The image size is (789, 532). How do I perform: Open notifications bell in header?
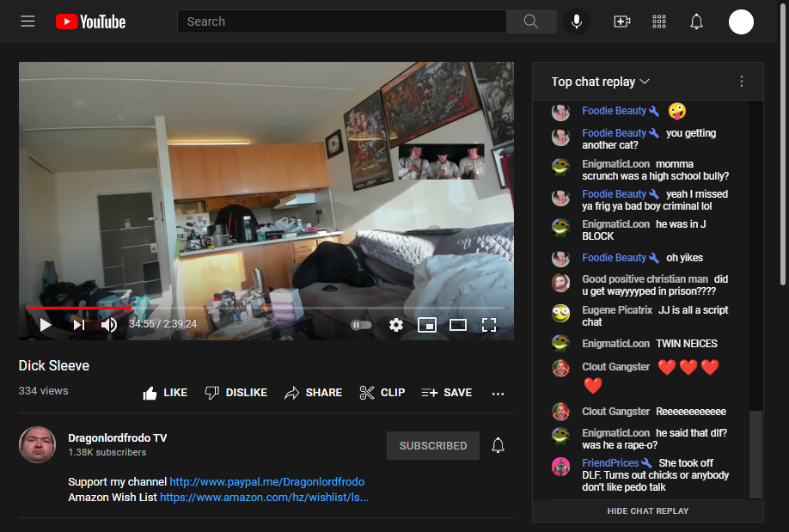696,21
